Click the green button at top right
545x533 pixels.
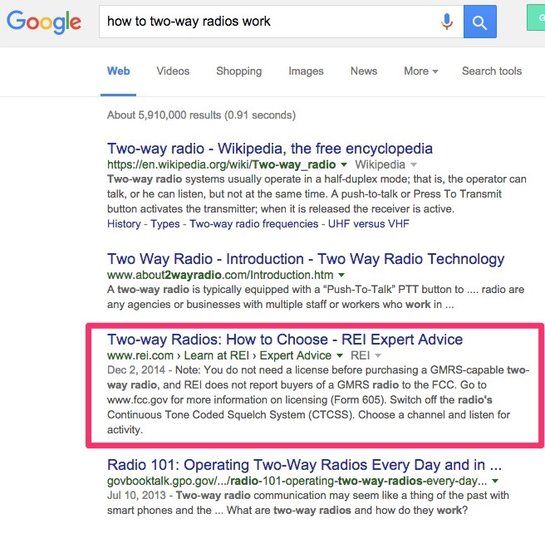click(x=536, y=18)
